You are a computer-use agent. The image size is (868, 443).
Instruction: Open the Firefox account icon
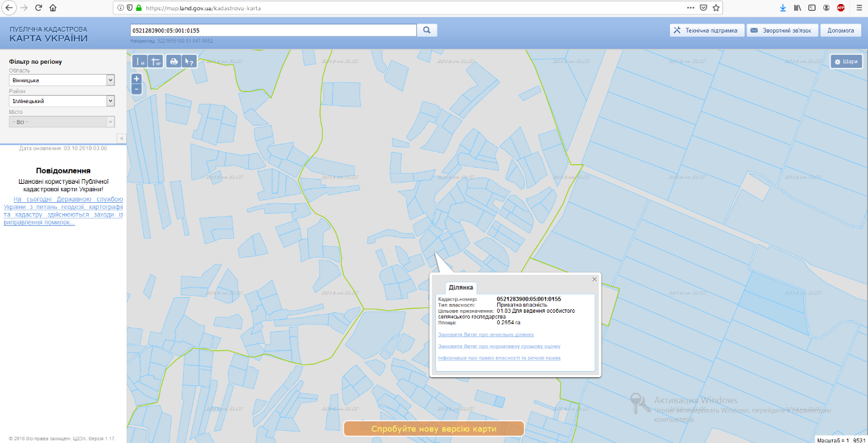point(827,7)
